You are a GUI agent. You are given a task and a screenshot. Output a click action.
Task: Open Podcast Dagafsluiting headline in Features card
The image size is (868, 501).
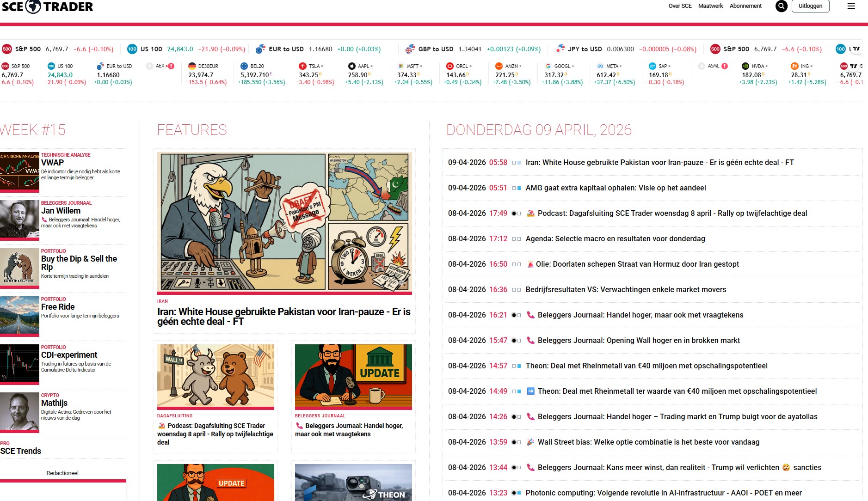tap(215, 434)
